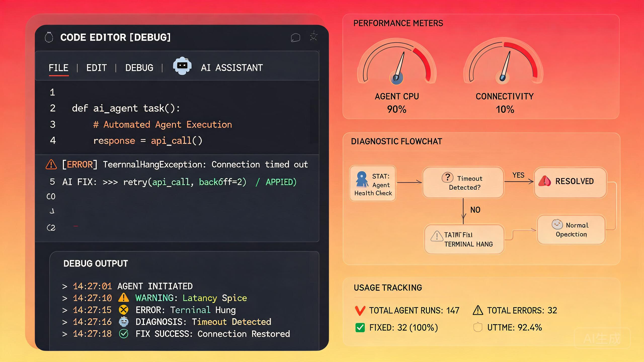Click the triangle icon beside TOTAL ERRORS
Viewport: 644px width, 362px height.
[478, 310]
